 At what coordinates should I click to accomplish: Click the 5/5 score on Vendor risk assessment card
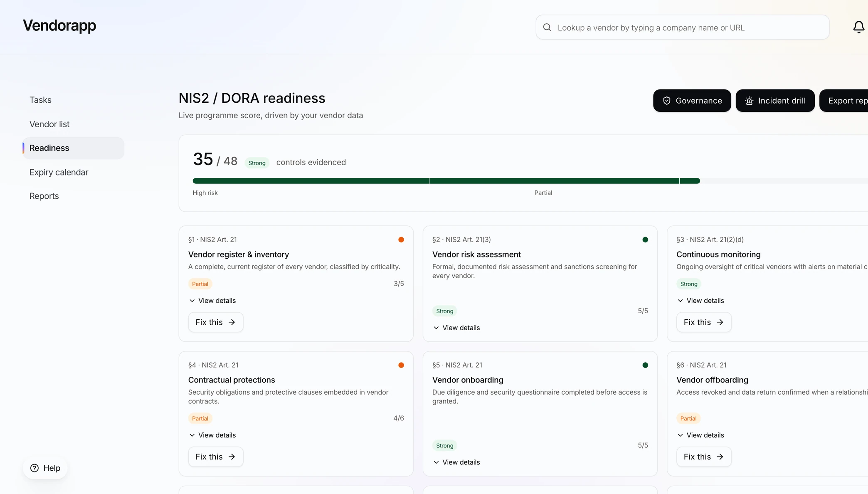pyautogui.click(x=643, y=311)
